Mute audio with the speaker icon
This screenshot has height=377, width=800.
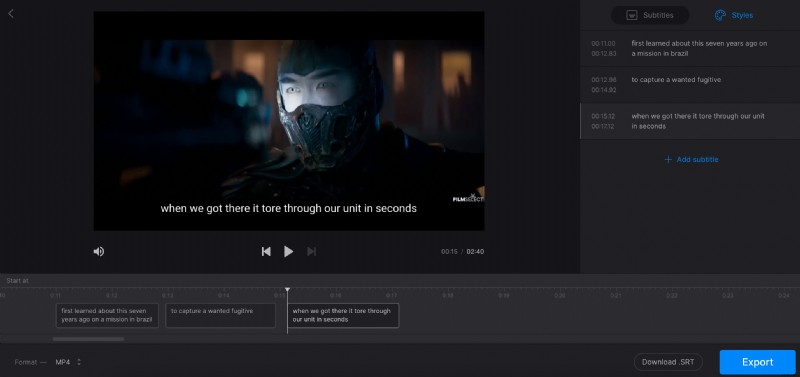click(x=98, y=251)
